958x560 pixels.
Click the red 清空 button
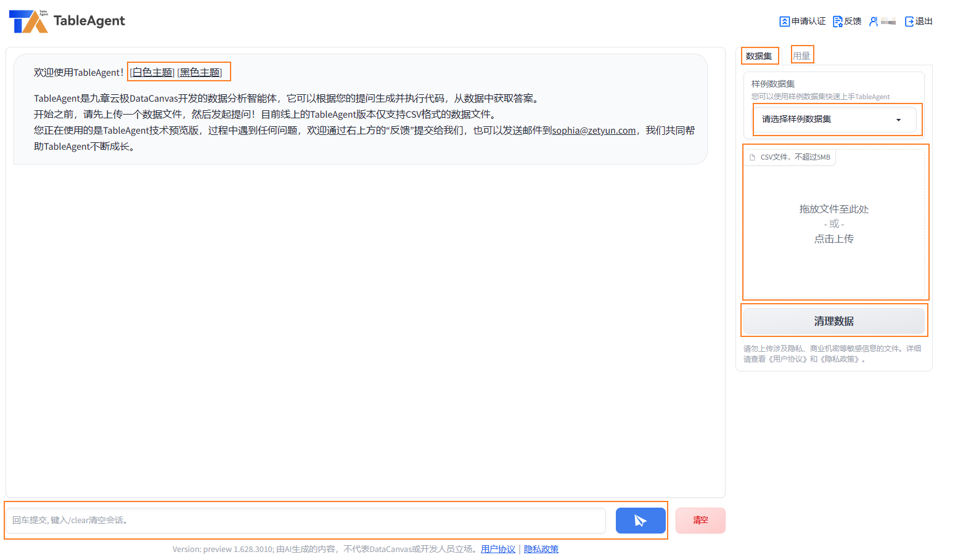pos(700,521)
